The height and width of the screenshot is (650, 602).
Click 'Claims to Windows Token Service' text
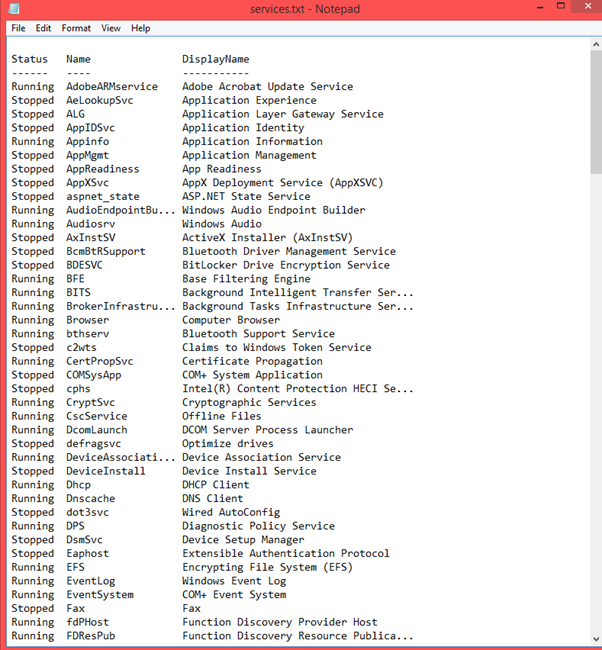(277, 347)
